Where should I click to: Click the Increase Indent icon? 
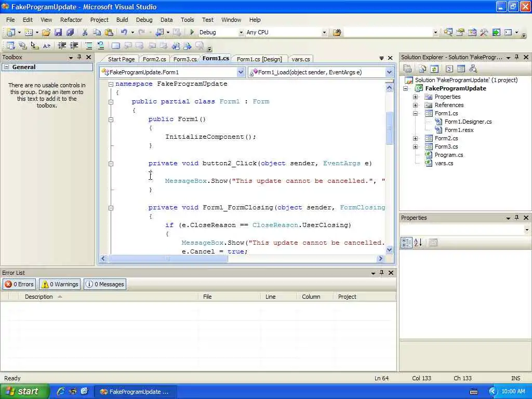(74, 46)
